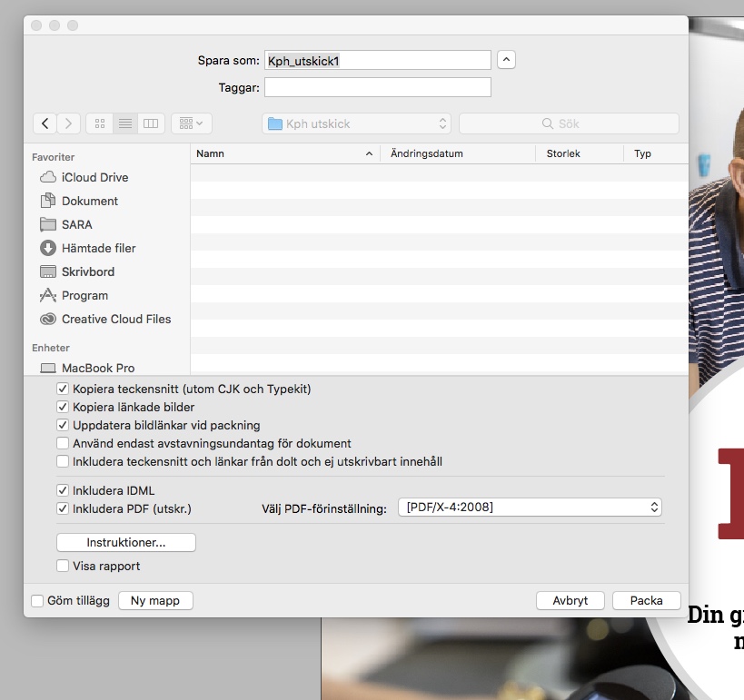Image resolution: width=744 pixels, height=700 pixels.
Task: Switch to column view
Action: pyautogui.click(x=151, y=123)
